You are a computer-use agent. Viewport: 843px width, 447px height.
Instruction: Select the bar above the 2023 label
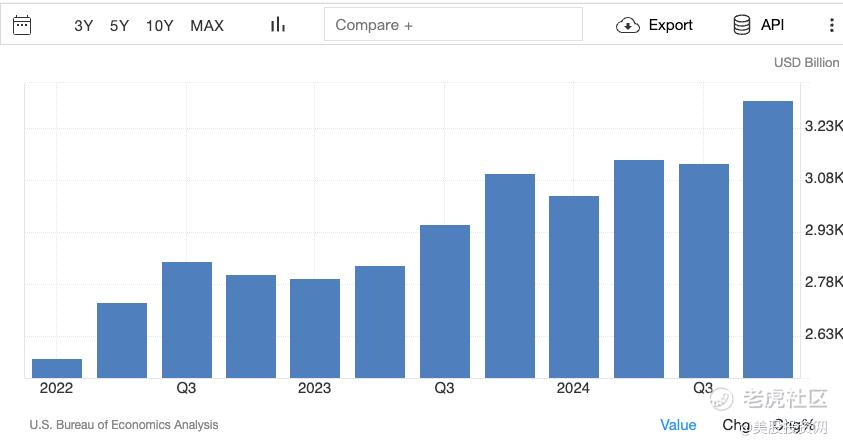pyautogui.click(x=315, y=328)
